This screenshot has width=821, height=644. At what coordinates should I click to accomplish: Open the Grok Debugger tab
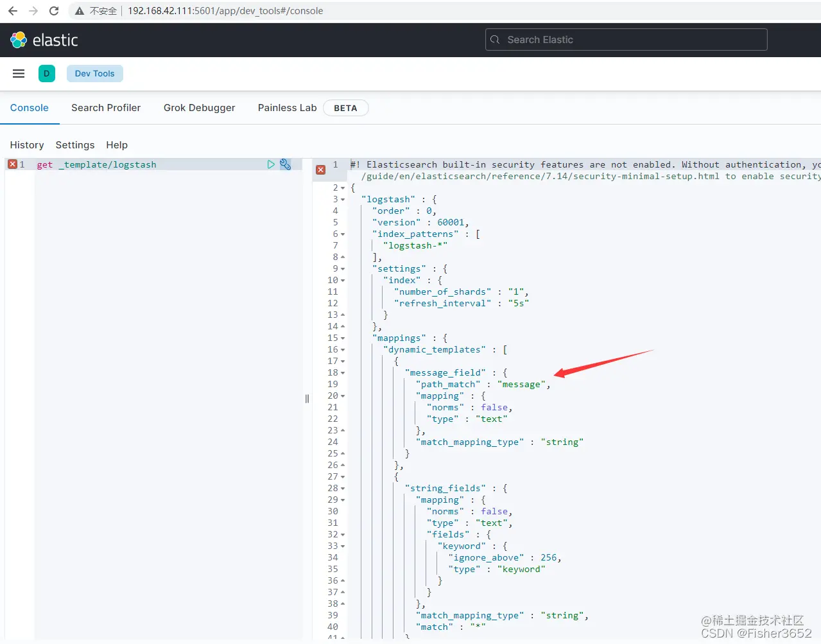[x=200, y=108]
